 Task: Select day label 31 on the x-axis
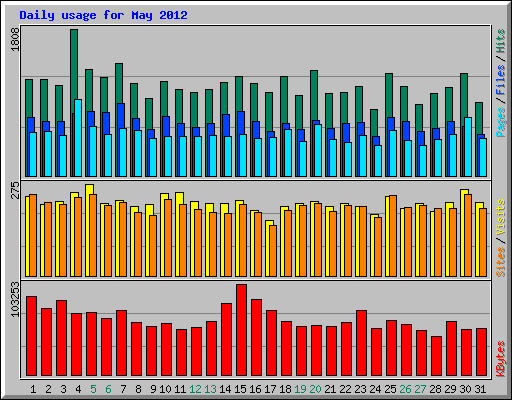tap(480, 389)
